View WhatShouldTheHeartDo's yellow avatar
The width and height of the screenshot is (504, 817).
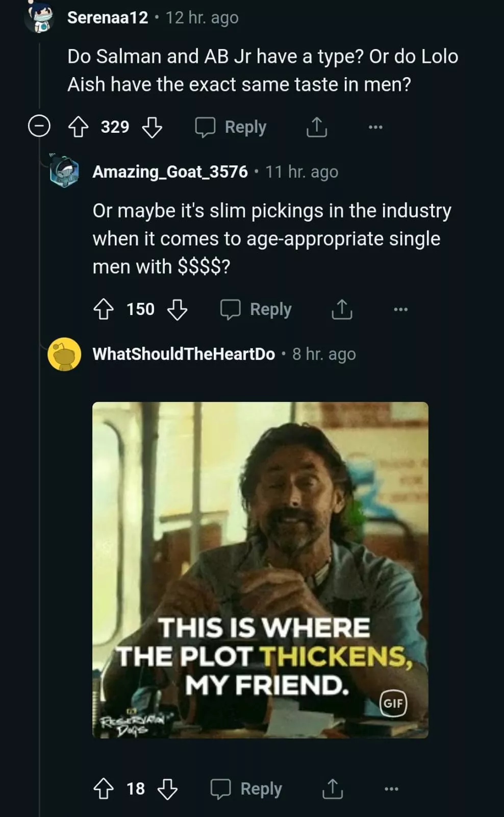pyautogui.click(x=64, y=354)
